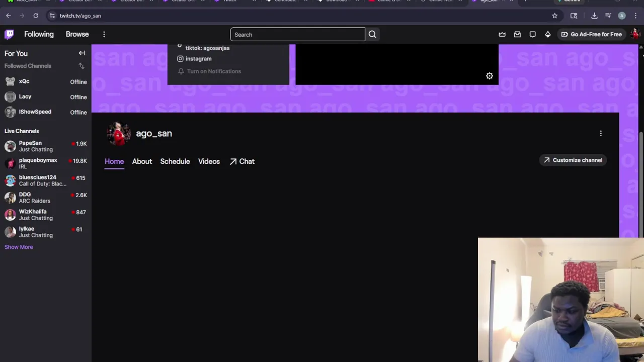Screen dimensions: 644x362
Task: Click the browser forward arrow
Action: (x=22, y=16)
